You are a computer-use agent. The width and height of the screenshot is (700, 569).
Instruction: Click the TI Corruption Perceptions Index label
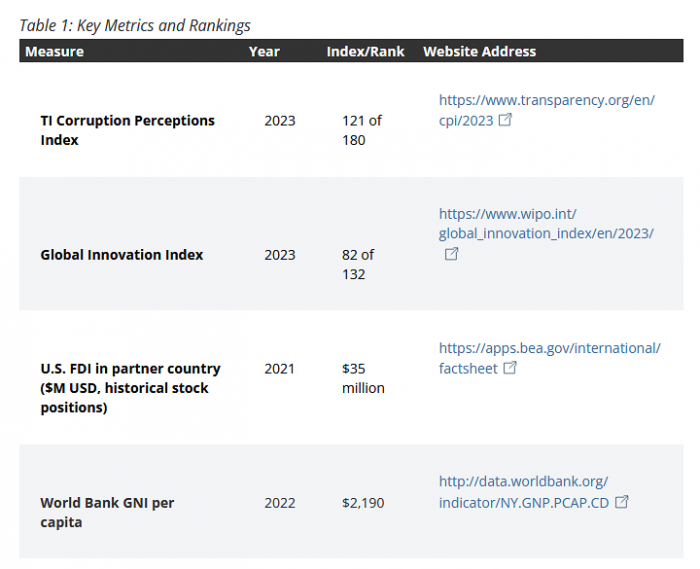pos(127,130)
